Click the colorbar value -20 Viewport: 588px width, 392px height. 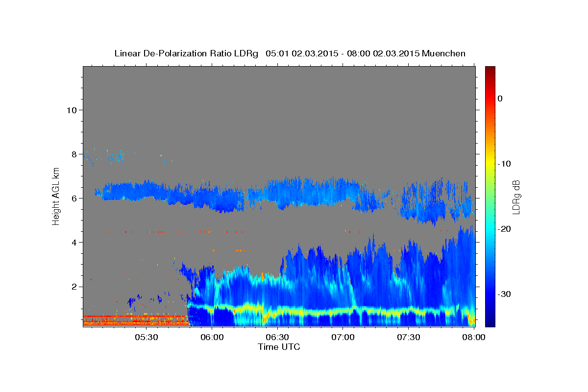pyautogui.click(x=505, y=229)
